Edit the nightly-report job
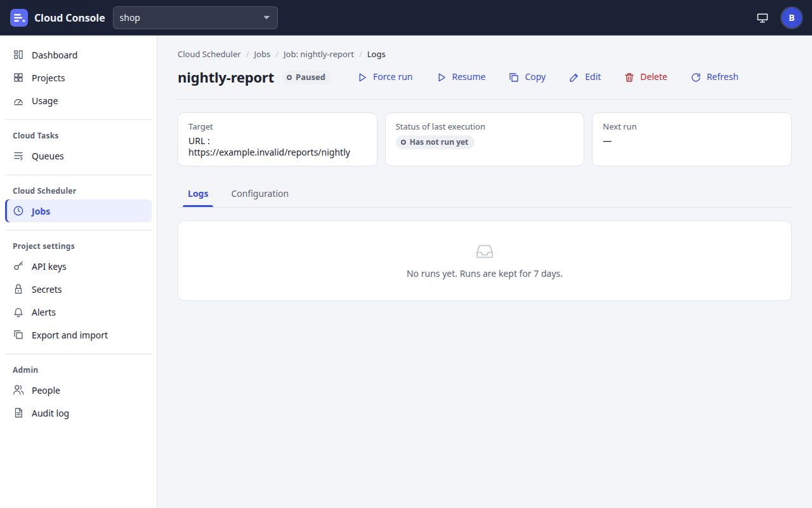The image size is (812, 508). [x=585, y=77]
